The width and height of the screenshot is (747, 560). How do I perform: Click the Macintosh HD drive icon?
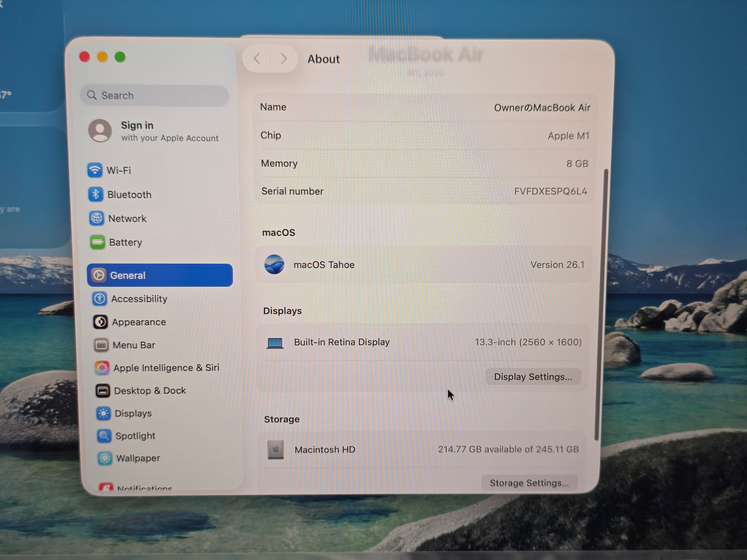pos(276,449)
